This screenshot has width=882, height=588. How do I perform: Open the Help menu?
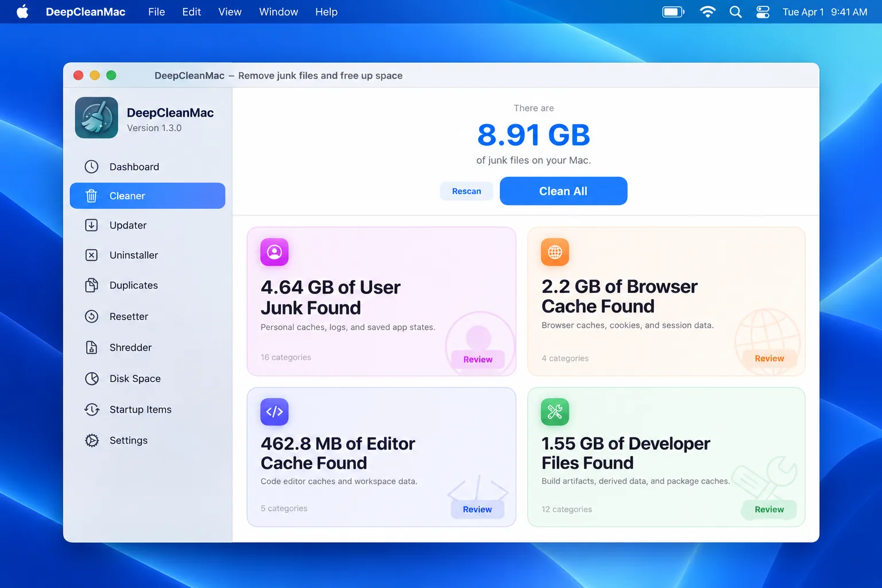click(326, 12)
